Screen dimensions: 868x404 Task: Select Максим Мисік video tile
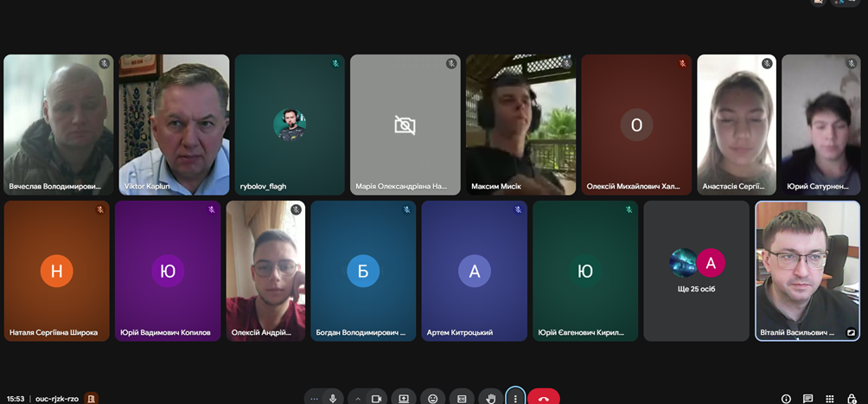(x=521, y=125)
